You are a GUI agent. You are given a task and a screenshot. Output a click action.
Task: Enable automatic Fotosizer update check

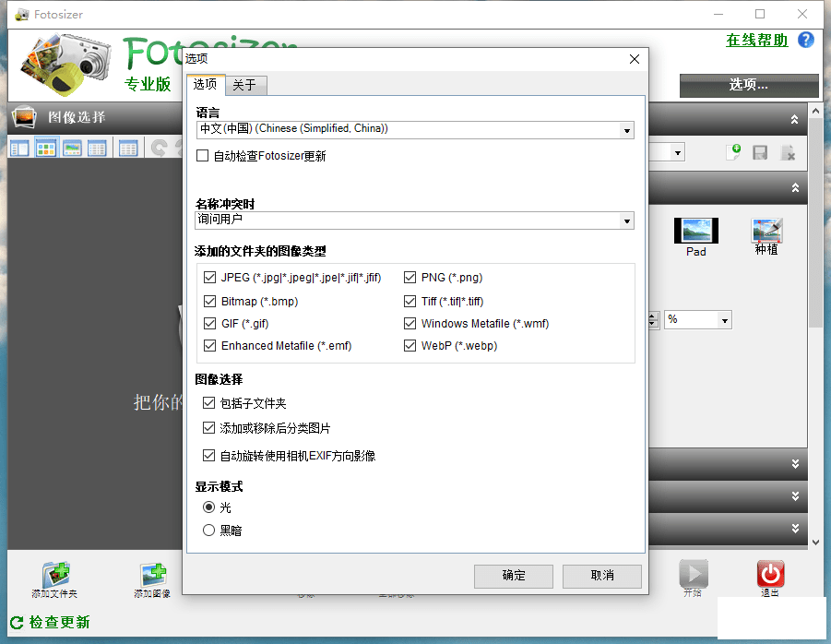(203, 155)
